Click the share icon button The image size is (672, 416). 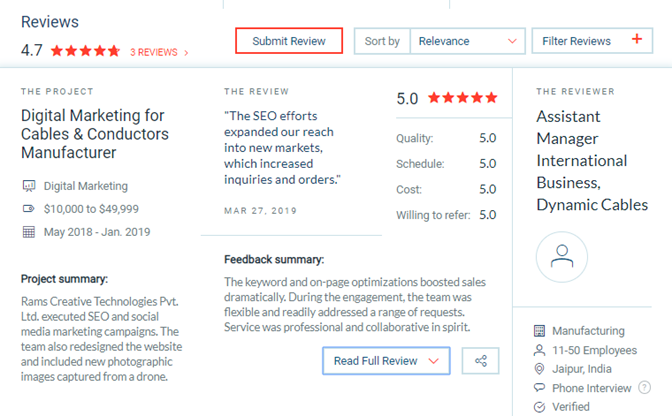click(x=480, y=361)
